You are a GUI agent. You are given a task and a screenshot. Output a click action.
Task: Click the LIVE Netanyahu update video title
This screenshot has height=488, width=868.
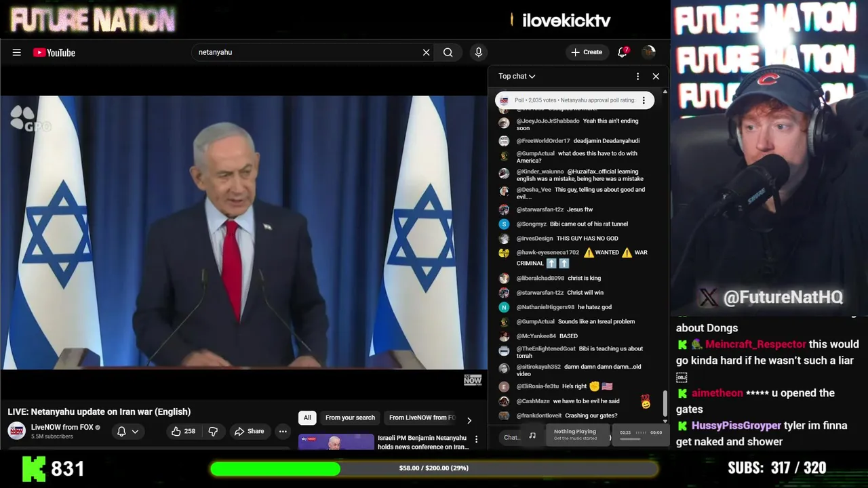point(99,411)
